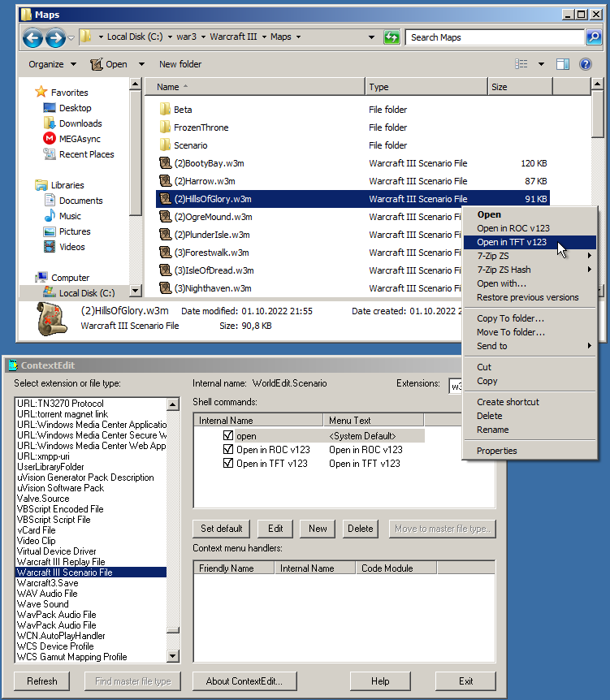The width and height of the screenshot is (610, 700).
Task: Click the Edit button in ContextEdit
Action: [x=275, y=529]
